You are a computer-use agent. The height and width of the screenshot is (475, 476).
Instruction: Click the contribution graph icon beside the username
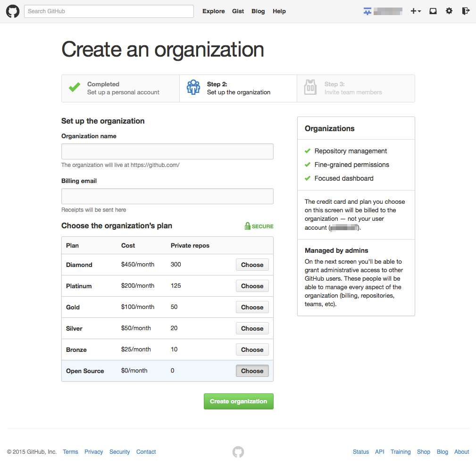pos(367,10)
